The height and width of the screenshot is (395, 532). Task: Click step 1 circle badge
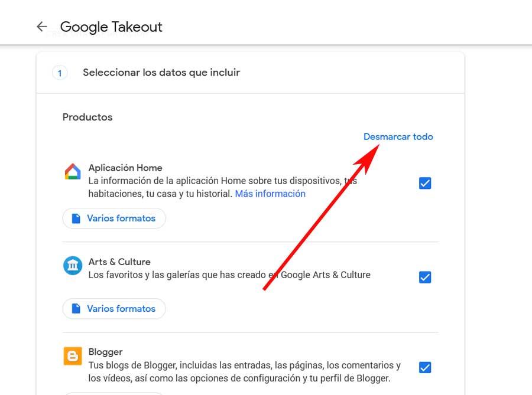(60, 73)
